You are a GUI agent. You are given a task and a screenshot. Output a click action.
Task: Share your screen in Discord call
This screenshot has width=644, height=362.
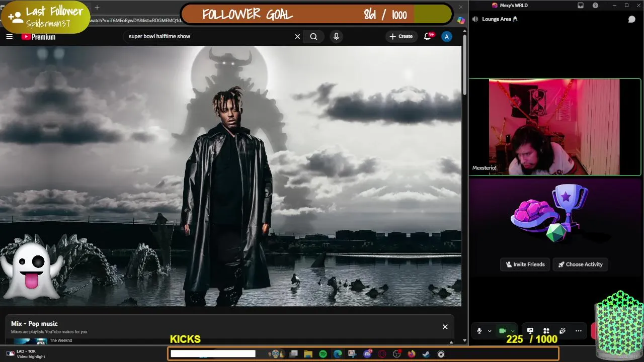[530, 330]
